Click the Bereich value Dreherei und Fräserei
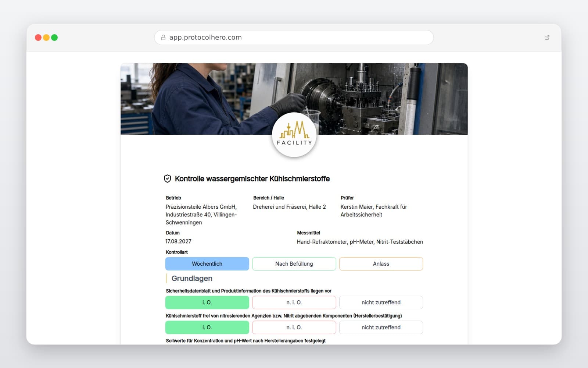The height and width of the screenshot is (368, 588). tap(289, 207)
